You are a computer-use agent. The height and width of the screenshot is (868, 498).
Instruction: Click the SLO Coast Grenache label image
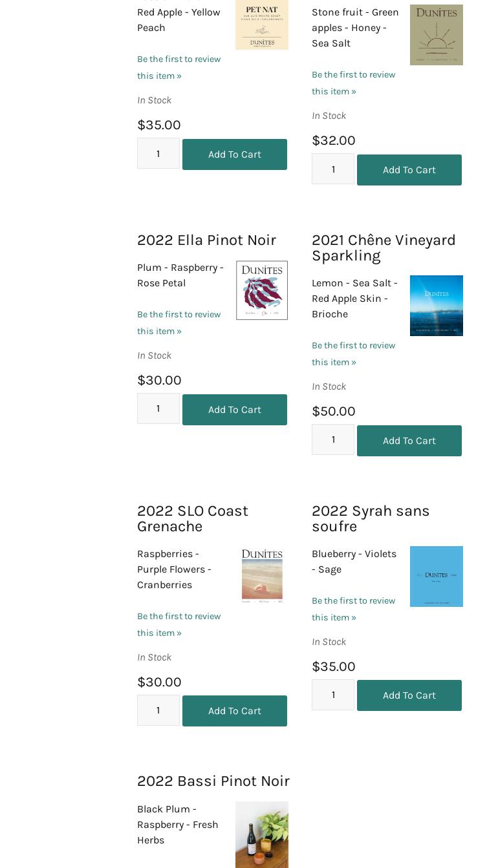[261, 576]
